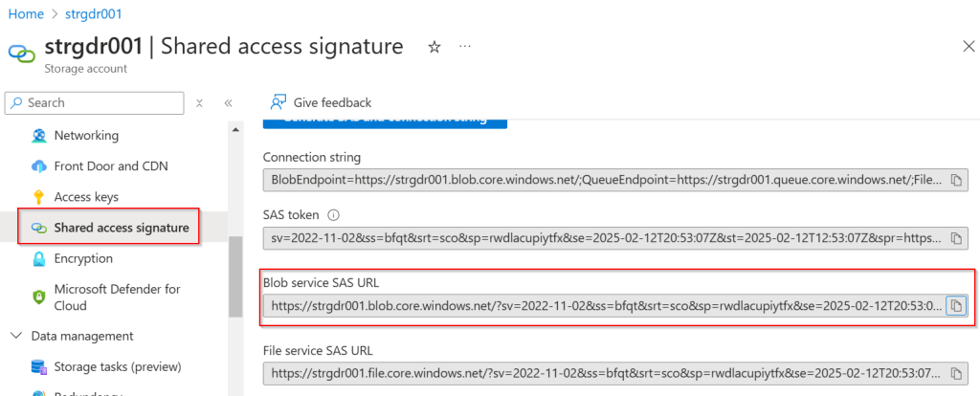This screenshot has width=980, height=396.
Task: Click the SAS token info icon
Action: (x=334, y=215)
